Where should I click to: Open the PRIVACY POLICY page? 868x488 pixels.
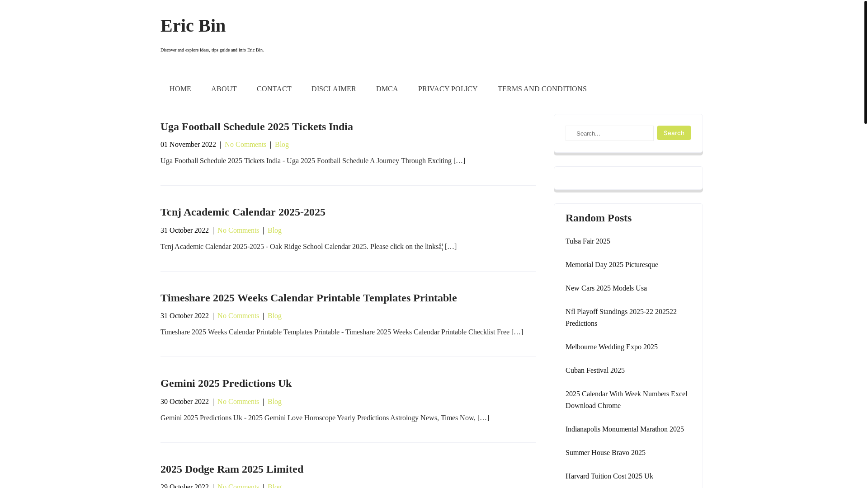[x=448, y=89]
